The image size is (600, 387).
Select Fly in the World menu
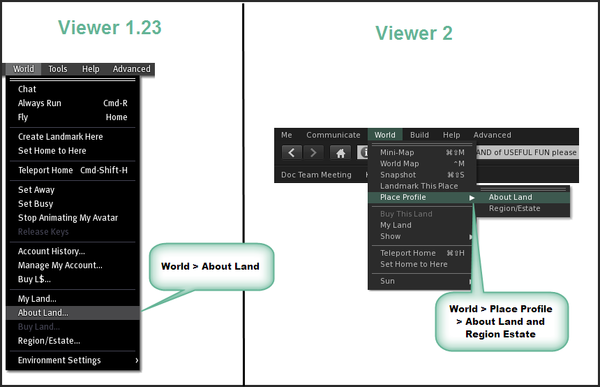pyautogui.click(x=73, y=117)
